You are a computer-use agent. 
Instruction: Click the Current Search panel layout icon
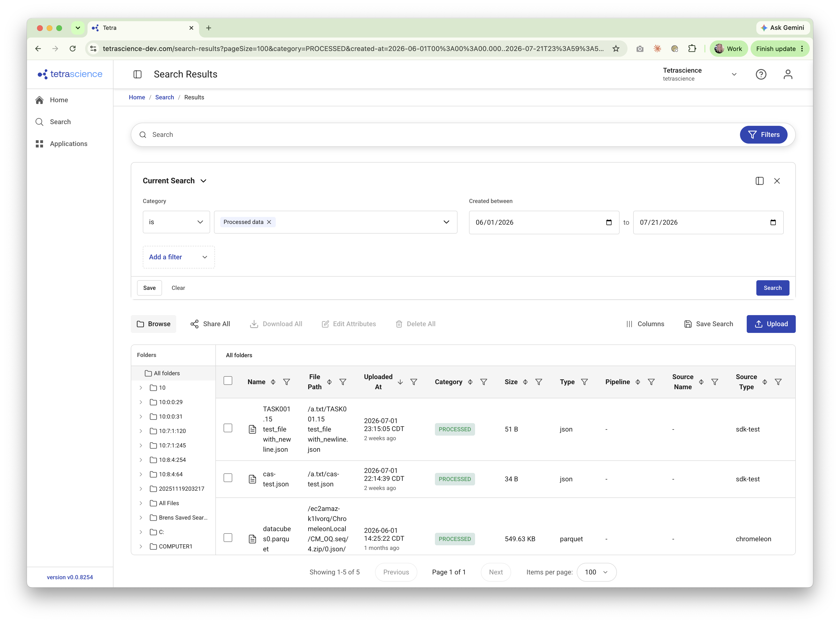click(759, 181)
